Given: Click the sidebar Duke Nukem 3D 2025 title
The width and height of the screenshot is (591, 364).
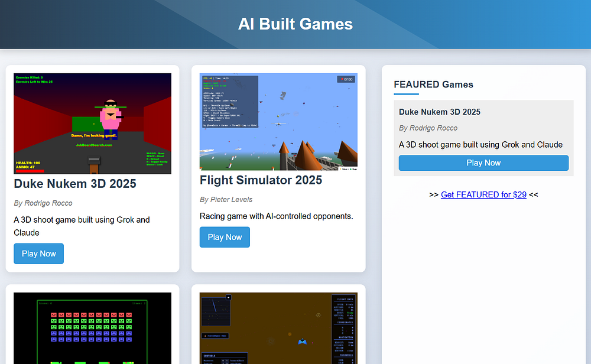Looking at the screenshot, I should pos(440,112).
